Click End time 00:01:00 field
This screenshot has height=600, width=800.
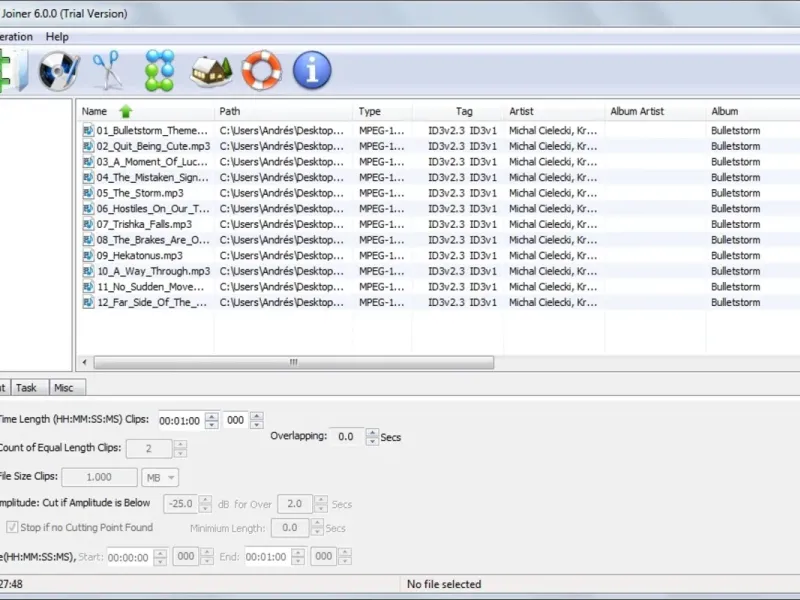click(x=267, y=557)
